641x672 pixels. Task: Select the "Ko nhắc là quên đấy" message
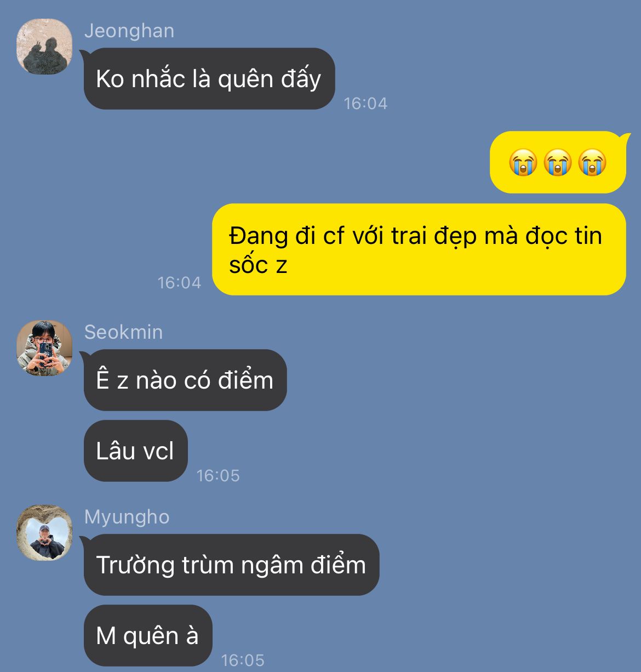pyautogui.click(x=209, y=78)
